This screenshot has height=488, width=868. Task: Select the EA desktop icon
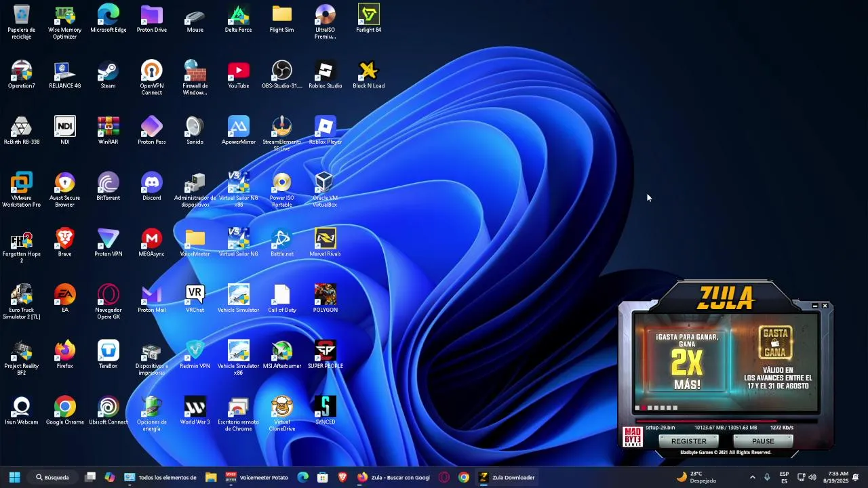(x=64, y=298)
